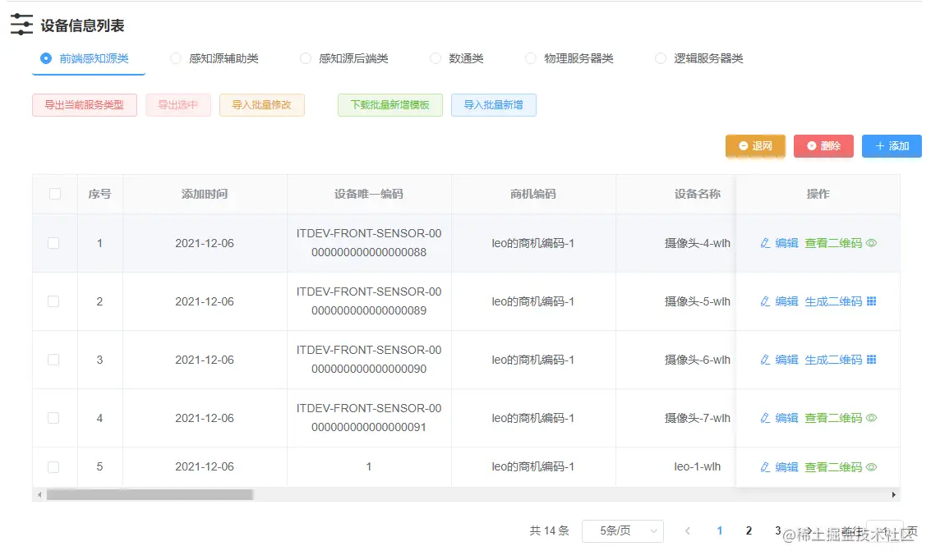Screen dimensions: 931x560
Task: Click the eye icon for 摄像头-7-wlh
Action: [x=871, y=418]
